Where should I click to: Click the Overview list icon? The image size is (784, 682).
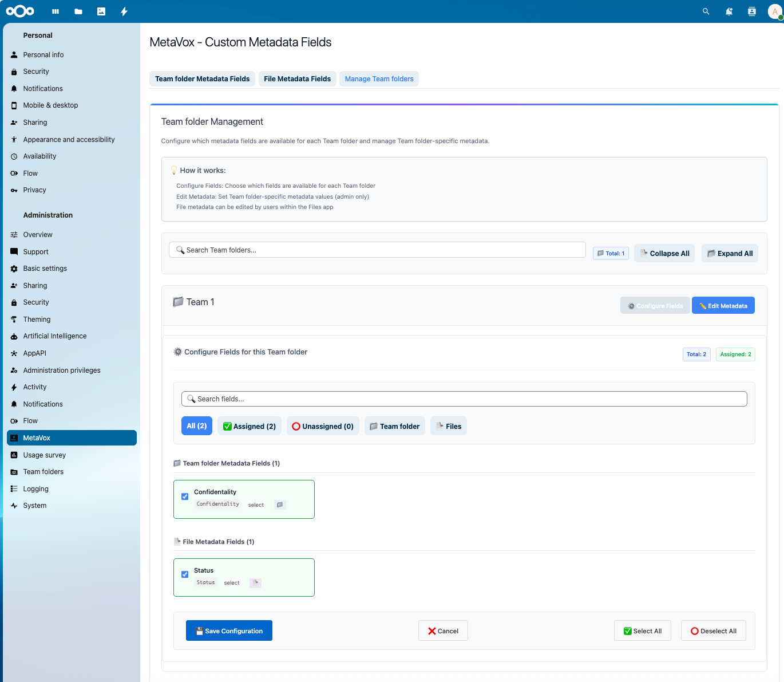(14, 235)
